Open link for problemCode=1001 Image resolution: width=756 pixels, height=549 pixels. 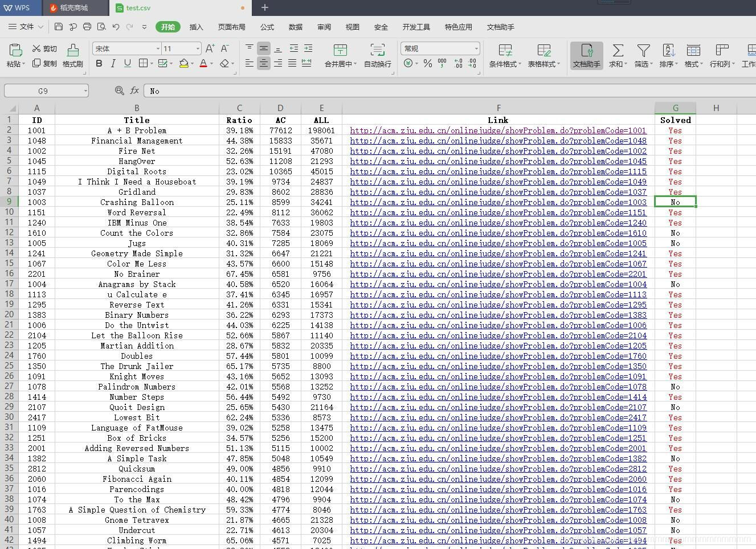(498, 130)
